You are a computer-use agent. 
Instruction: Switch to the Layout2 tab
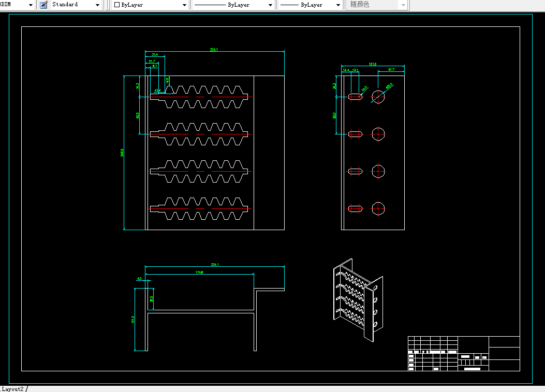(13, 389)
